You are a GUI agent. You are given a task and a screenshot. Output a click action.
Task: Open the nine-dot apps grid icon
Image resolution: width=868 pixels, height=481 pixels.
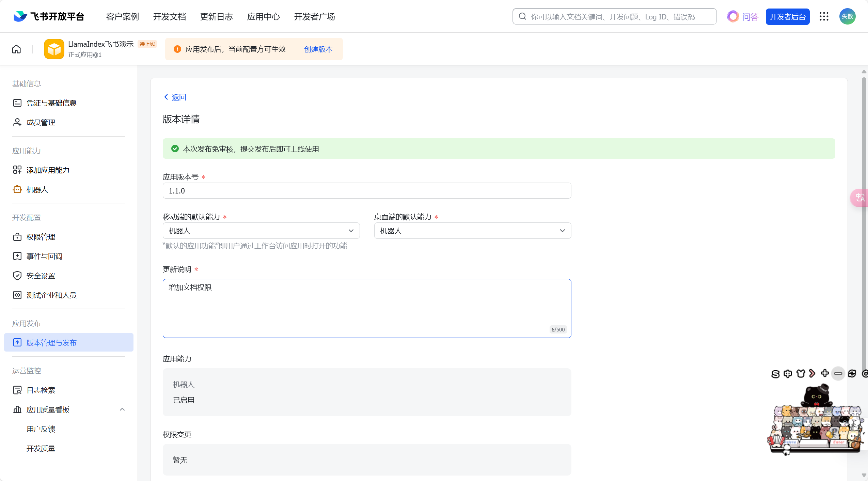pos(824,16)
